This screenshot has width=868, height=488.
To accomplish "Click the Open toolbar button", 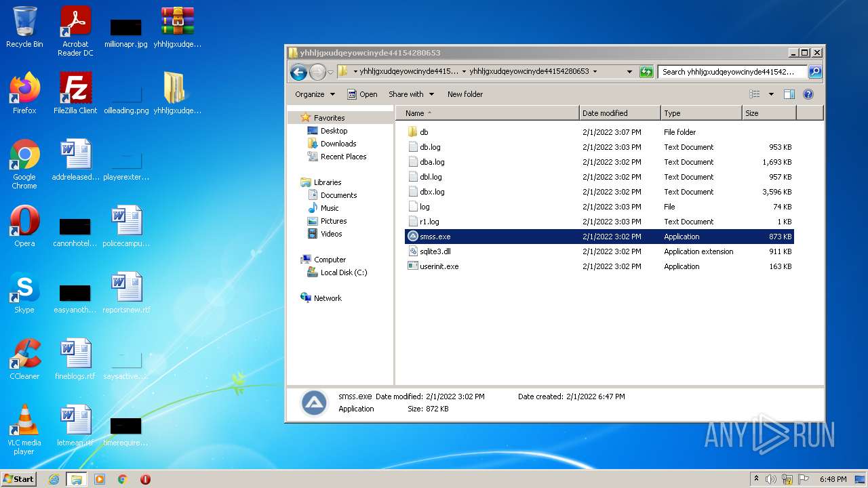I will pyautogui.click(x=362, y=94).
